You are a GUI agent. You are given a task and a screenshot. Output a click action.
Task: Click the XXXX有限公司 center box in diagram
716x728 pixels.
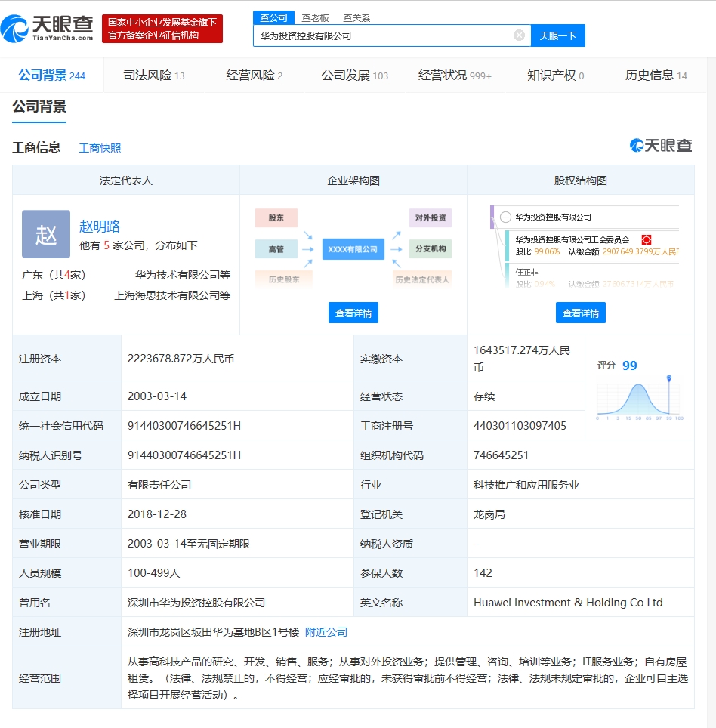353,249
